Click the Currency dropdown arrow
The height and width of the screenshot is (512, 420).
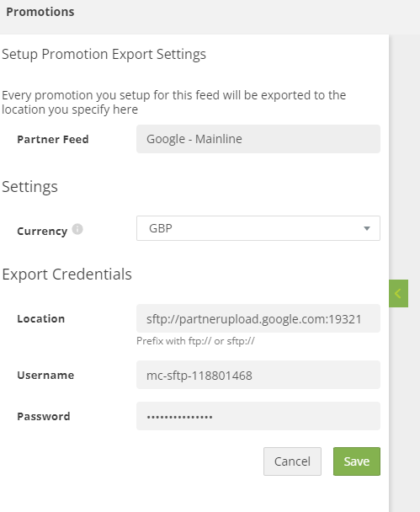coord(367,228)
